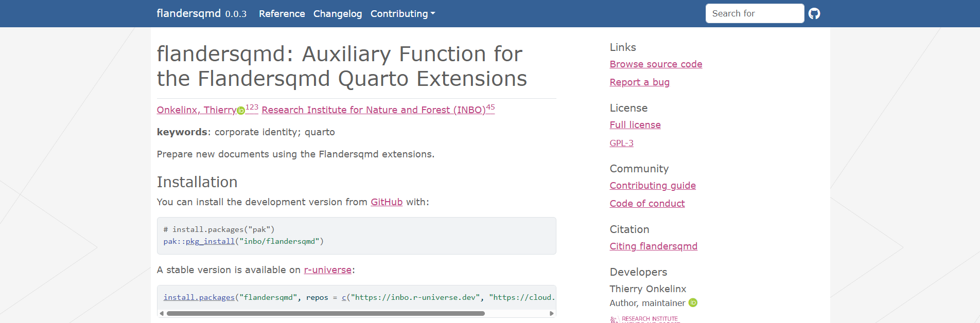Open the Code of conduct link

[x=647, y=204]
